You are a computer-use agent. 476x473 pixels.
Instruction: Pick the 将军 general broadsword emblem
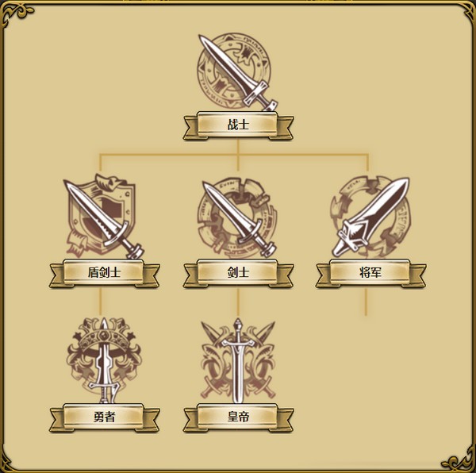(x=370, y=217)
